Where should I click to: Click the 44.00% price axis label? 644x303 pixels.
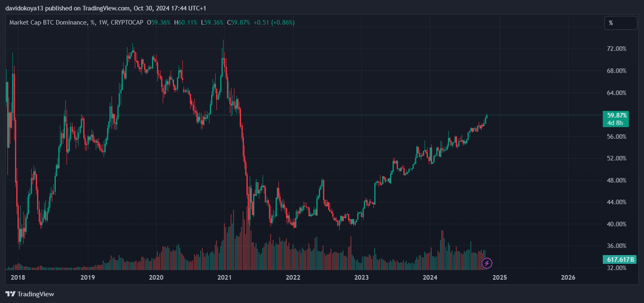(x=616, y=202)
